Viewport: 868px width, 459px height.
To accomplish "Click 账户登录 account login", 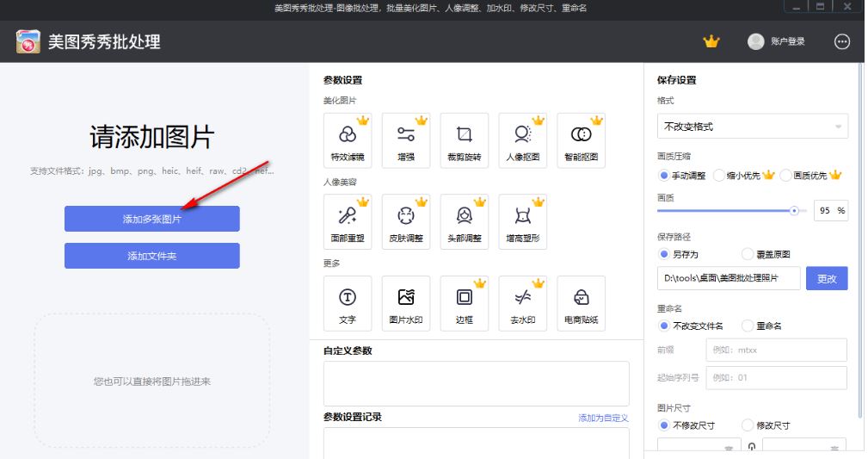I will 787,41.
